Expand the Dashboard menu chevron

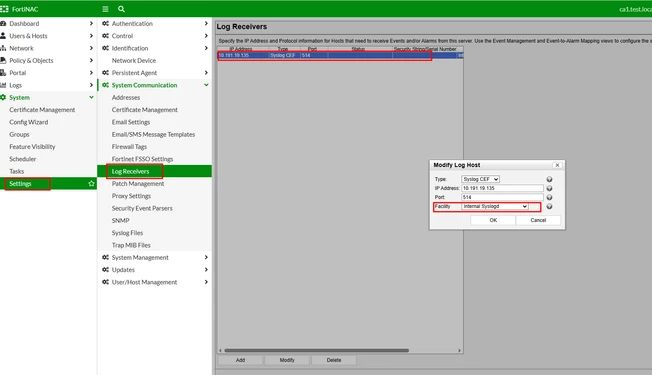pos(91,24)
